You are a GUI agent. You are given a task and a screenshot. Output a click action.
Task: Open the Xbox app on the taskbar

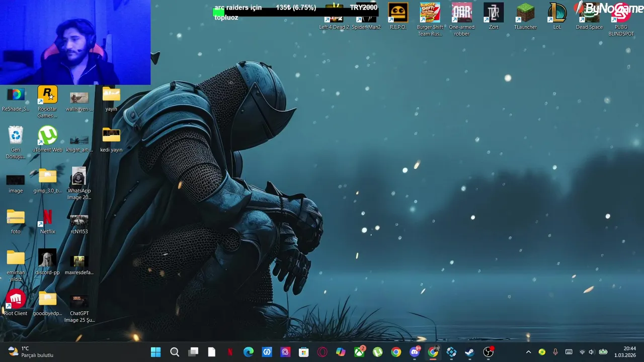(359, 352)
